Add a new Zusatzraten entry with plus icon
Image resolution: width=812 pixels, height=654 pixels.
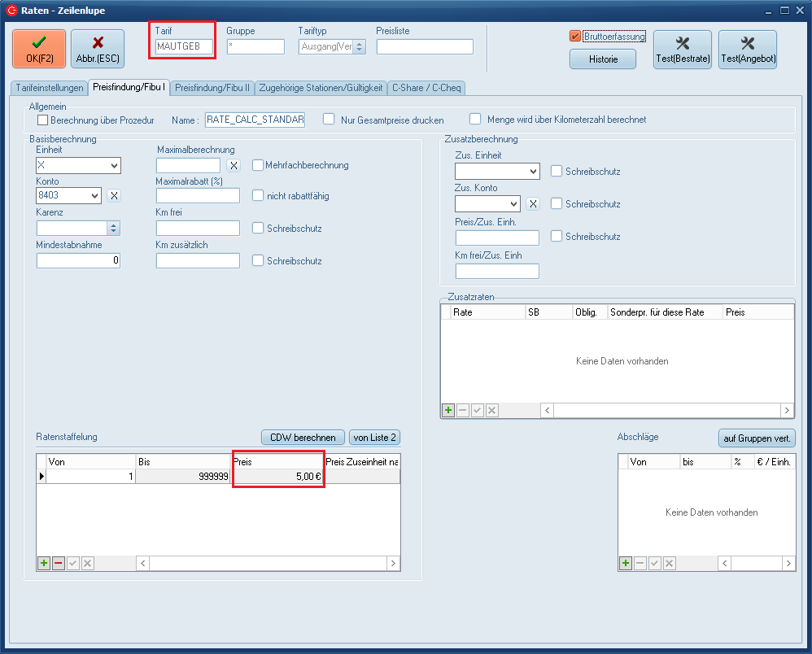(x=448, y=411)
